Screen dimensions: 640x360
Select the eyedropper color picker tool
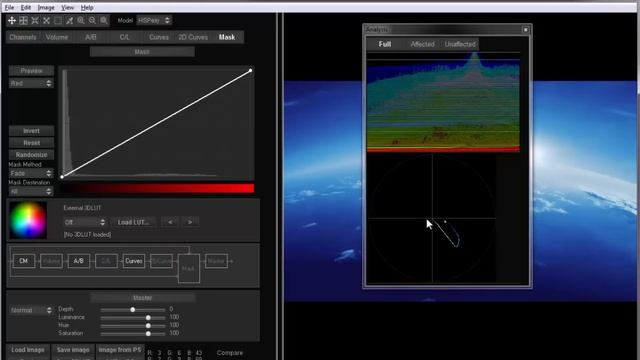pyautogui.click(x=70, y=20)
